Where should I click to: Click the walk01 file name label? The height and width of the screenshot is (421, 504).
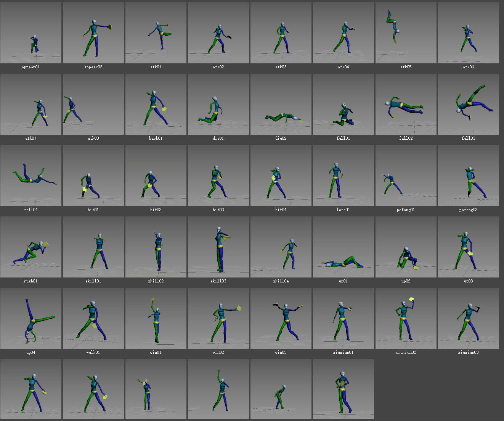[93, 353]
